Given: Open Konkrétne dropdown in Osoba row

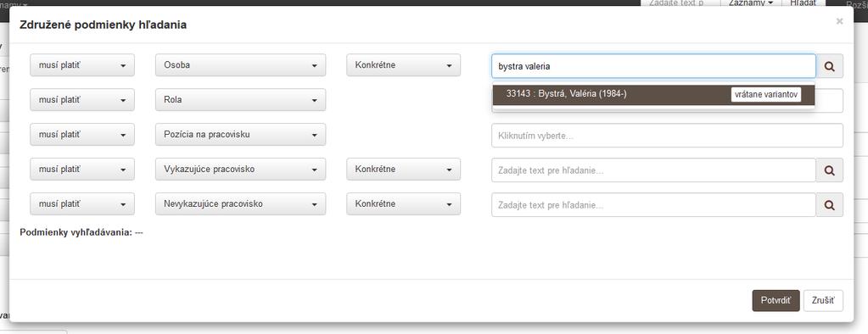Looking at the screenshot, I should pos(404,65).
